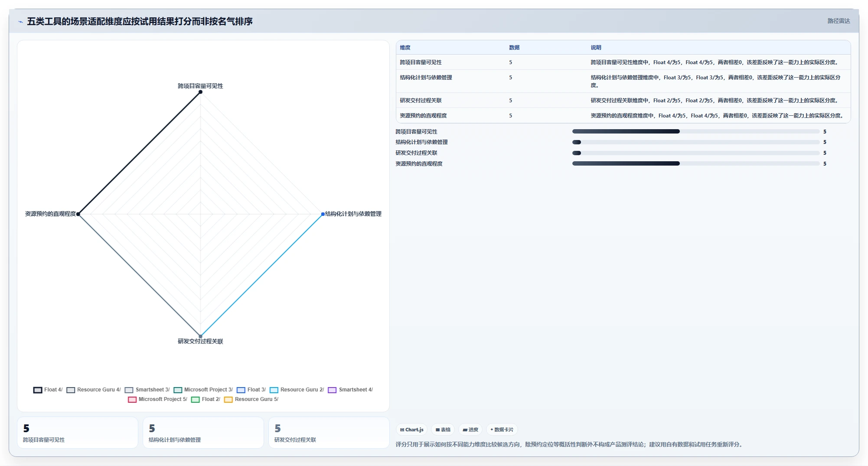Screen dimensions: 868x466
Task: Open the 结构化计划与依赖管理 data card
Action: [203, 433]
